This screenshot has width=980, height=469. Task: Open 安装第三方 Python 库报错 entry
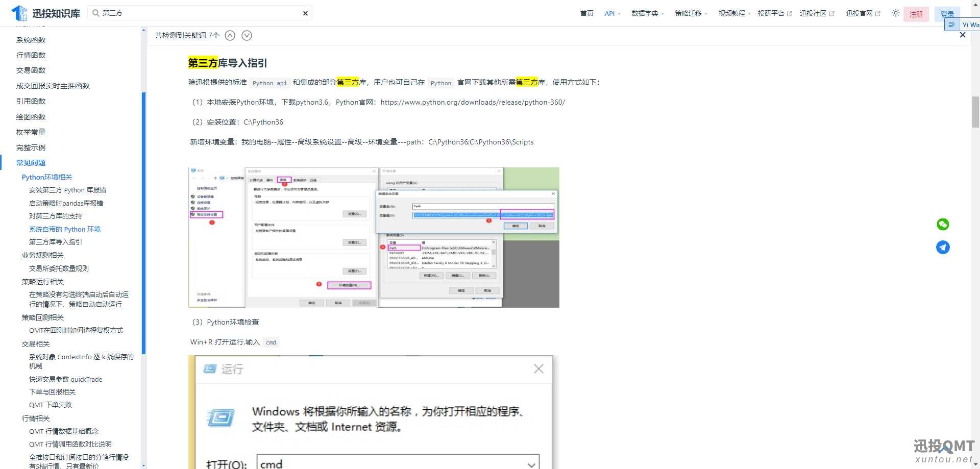pyautogui.click(x=68, y=190)
